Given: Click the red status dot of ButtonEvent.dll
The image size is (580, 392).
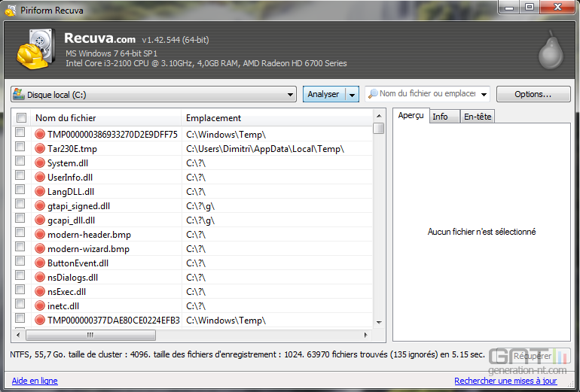Looking at the screenshot, I should [40, 263].
